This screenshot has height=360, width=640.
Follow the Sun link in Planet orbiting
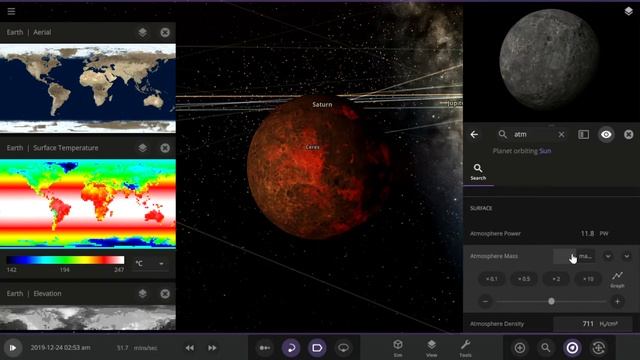545,151
